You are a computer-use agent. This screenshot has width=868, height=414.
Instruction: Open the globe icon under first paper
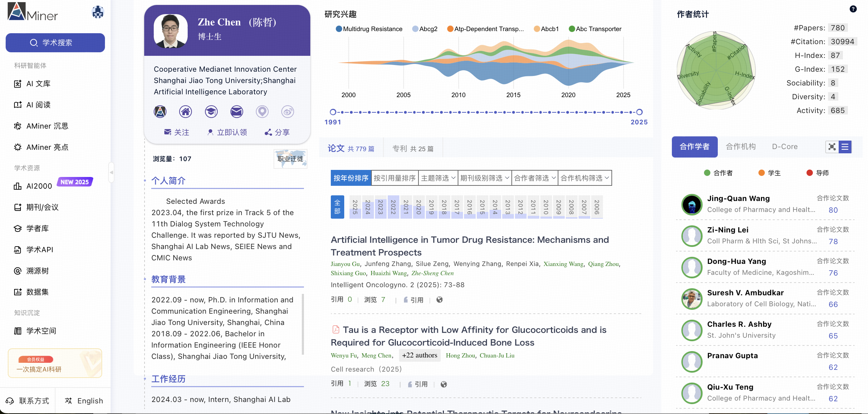(439, 300)
